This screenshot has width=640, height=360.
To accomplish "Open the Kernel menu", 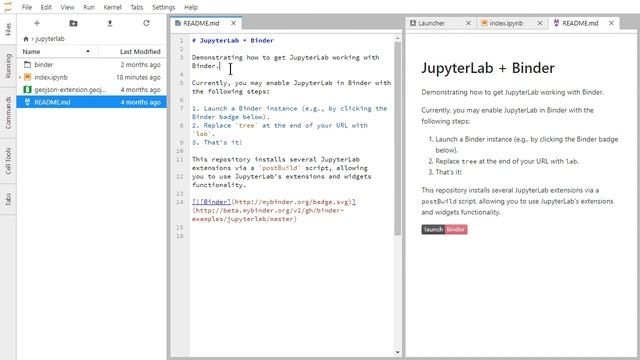I will [112, 7].
